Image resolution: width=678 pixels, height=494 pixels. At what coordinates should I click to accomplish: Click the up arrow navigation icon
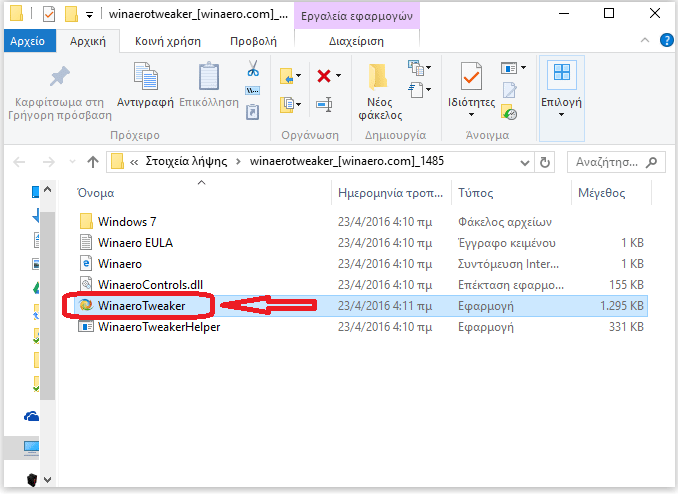(93, 162)
